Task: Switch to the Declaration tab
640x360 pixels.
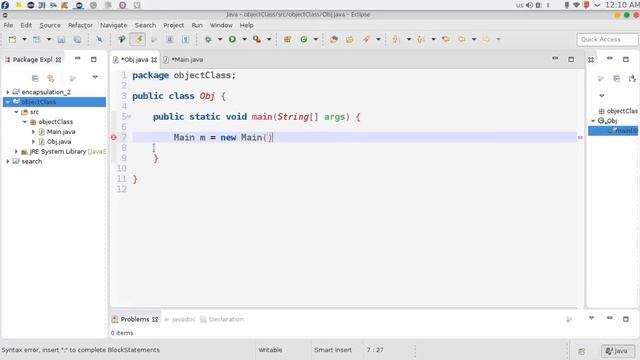Action: (222, 320)
